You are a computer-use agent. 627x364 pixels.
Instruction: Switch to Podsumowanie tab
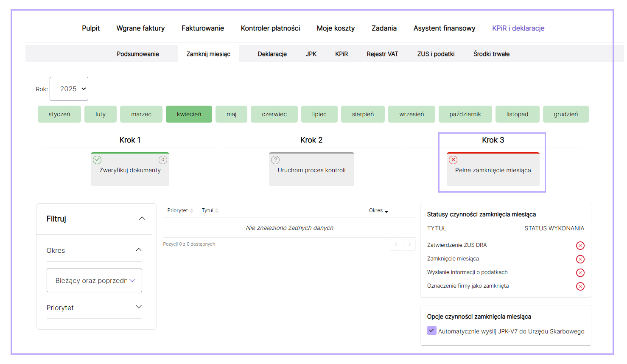[x=138, y=54]
